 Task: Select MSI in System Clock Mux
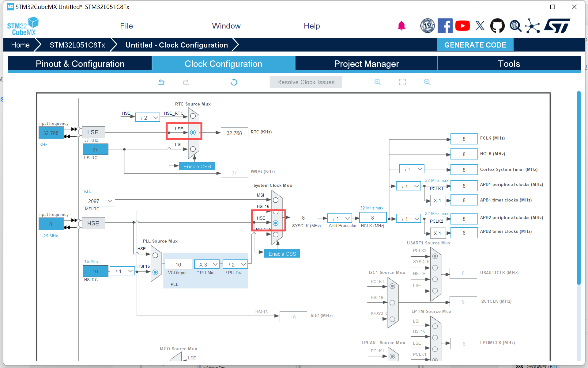point(276,200)
